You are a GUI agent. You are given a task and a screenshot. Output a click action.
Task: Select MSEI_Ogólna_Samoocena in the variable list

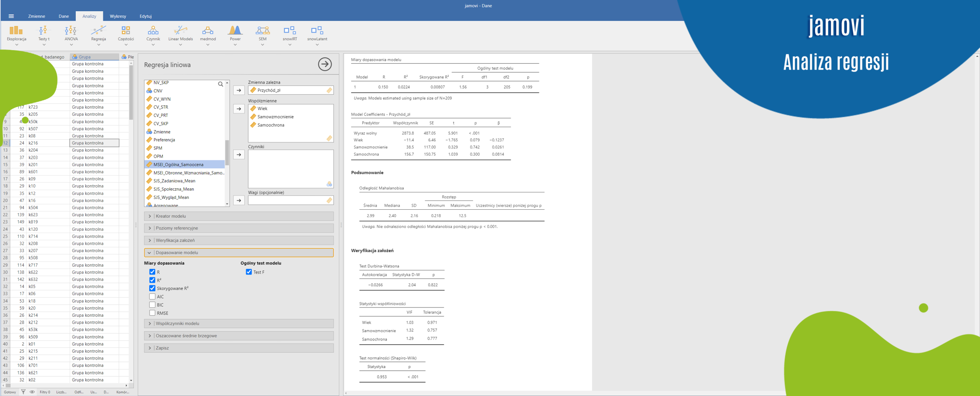pyautogui.click(x=178, y=165)
